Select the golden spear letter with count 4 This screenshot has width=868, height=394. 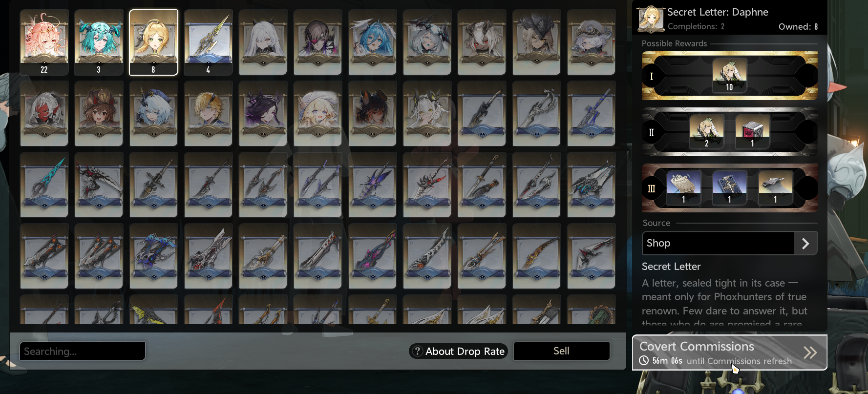point(208,42)
